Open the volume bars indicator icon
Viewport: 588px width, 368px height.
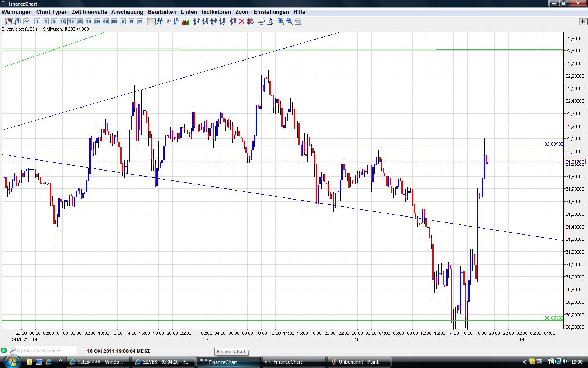click(185, 21)
